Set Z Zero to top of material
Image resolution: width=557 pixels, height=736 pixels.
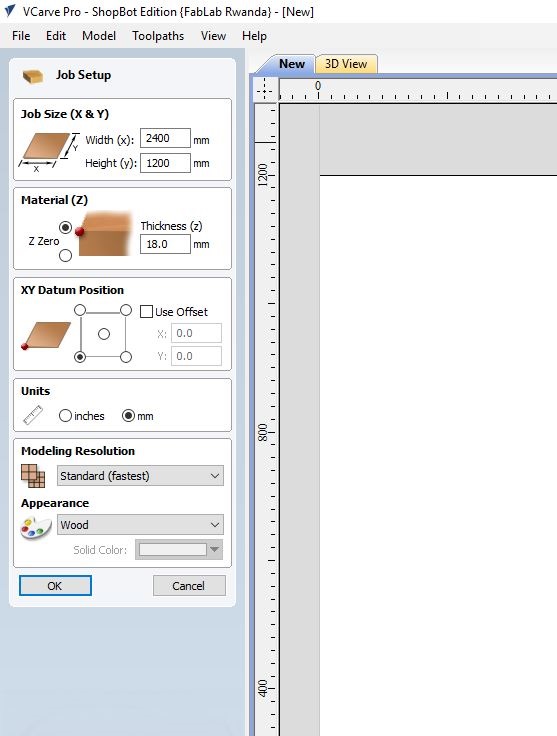65,228
